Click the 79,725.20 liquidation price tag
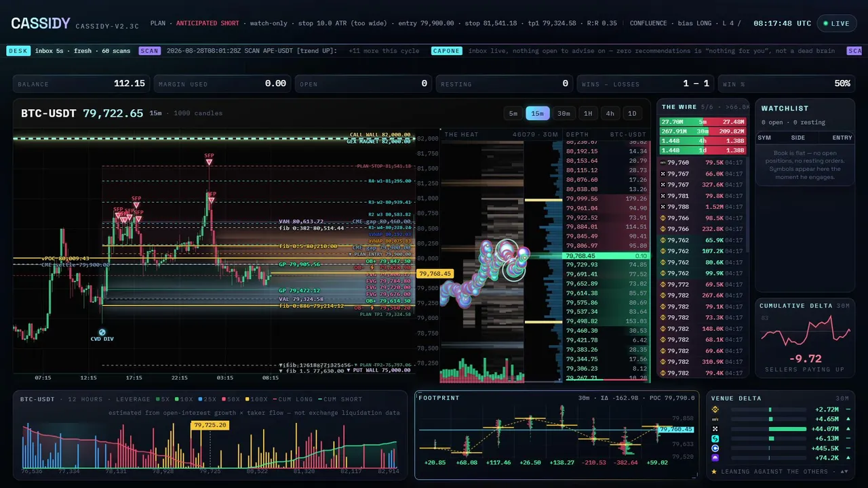Image resolution: width=868 pixels, height=488 pixels. tap(210, 426)
